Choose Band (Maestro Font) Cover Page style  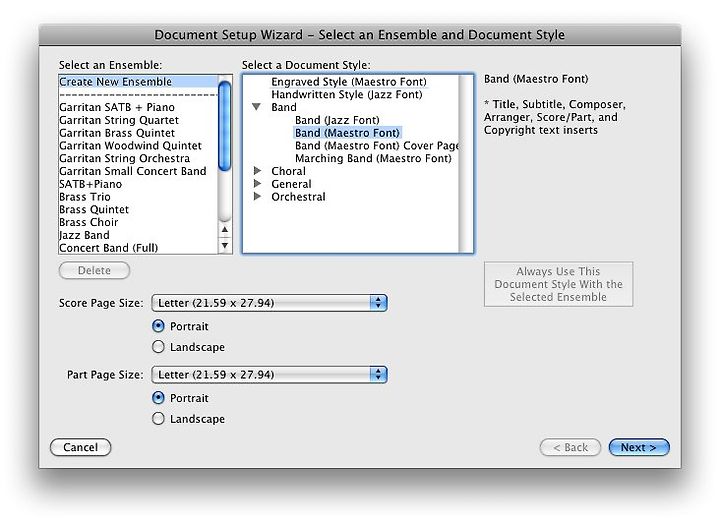tap(377, 146)
